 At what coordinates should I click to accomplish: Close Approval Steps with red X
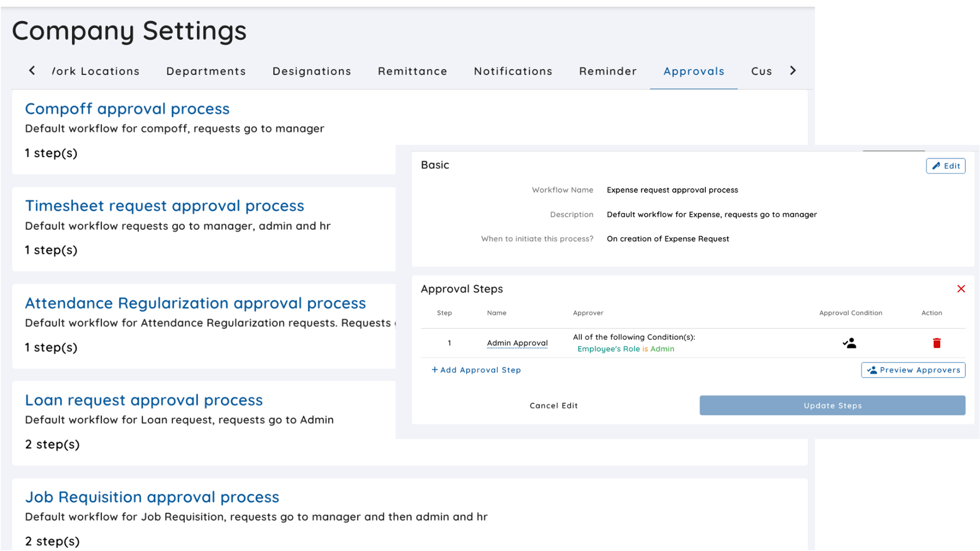pyautogui.click(x=961, y=289)
